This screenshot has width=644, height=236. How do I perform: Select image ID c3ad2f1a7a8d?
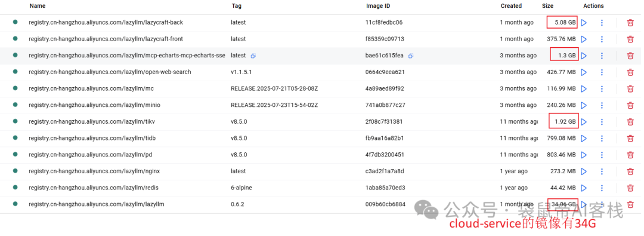pyautogui.click(x=385, y=171)
